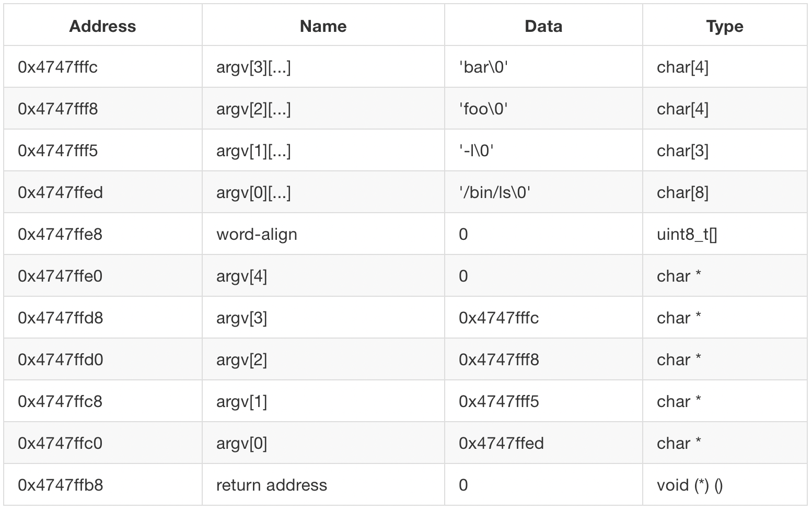Click the '/bin/ls\0' data cell

[x=494, y=193]
